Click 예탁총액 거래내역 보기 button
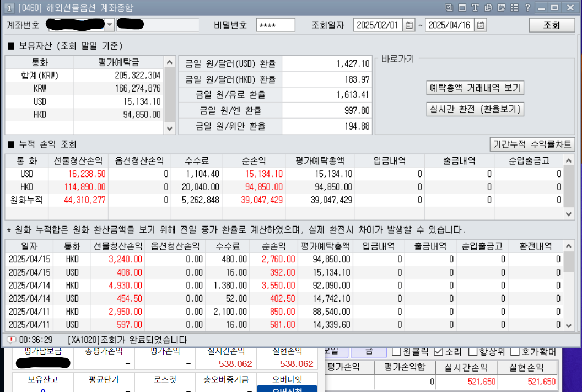582x392 pixels. (x=475, y=88)
